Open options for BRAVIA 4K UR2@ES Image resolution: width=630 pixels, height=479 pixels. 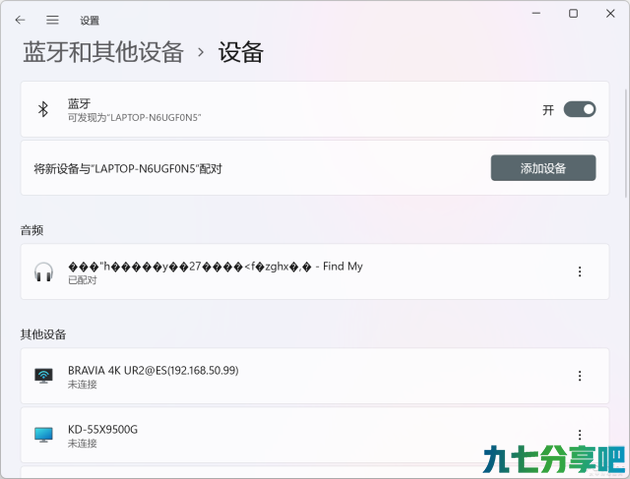(x=579, y=376)
